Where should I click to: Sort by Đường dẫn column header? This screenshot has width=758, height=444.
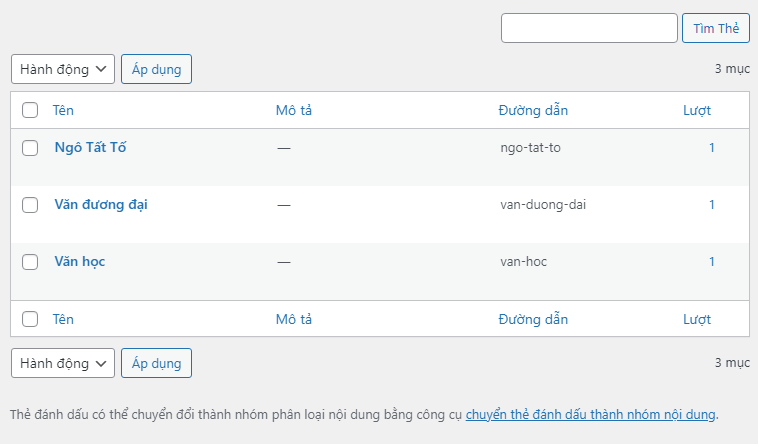pyautogui.click(x=533, y=110)
